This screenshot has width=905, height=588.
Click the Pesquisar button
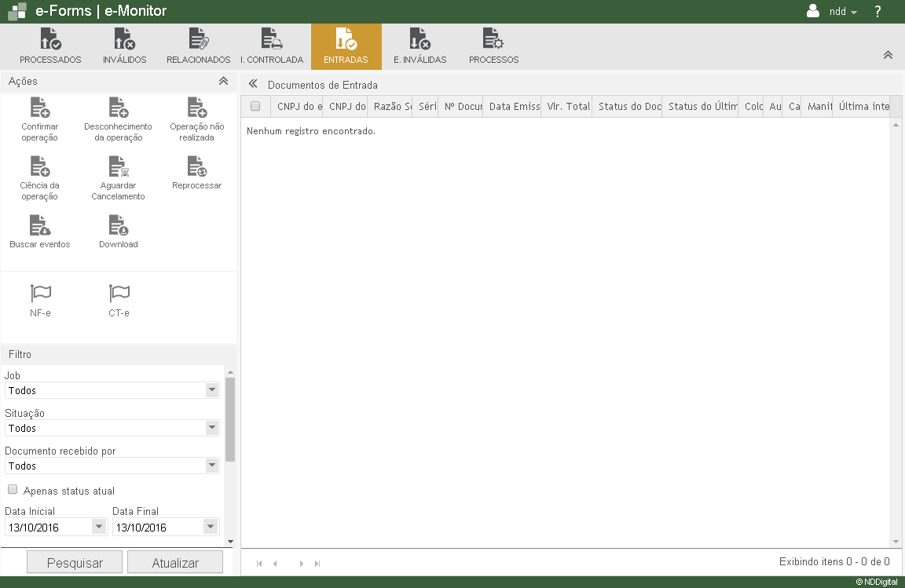[x=75, y=563]
